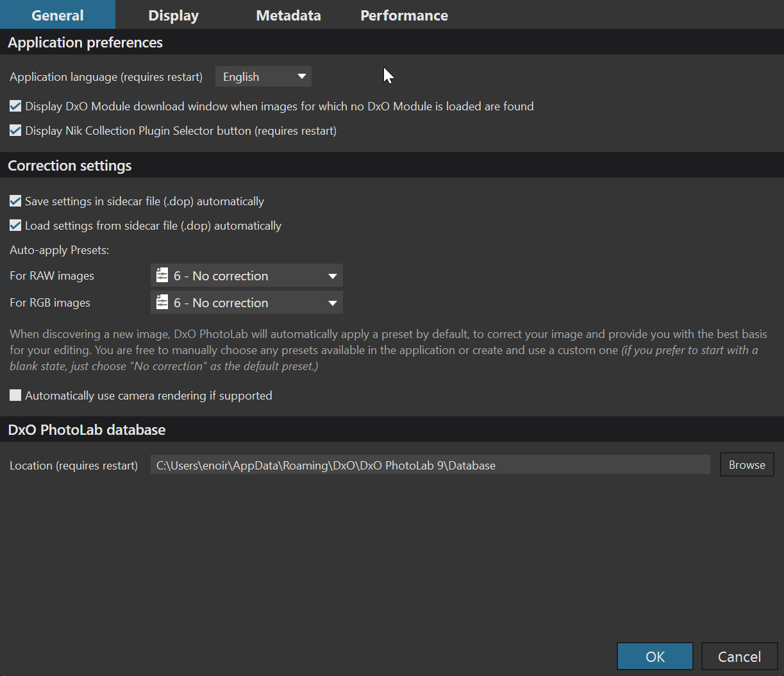The image size is (784, 676).
Task: Click the preset icon in RGB images dropdown
Action: [162, 303]
